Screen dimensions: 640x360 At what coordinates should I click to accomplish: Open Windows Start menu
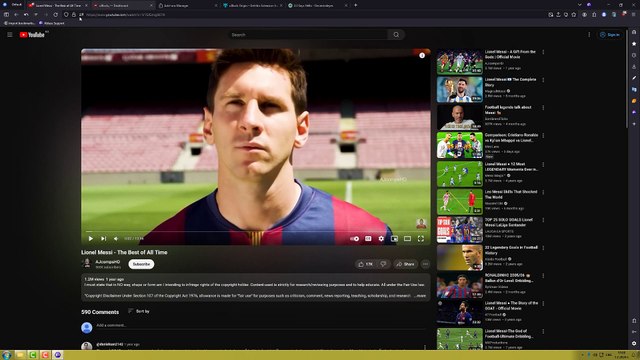click(x=6, y=355)
